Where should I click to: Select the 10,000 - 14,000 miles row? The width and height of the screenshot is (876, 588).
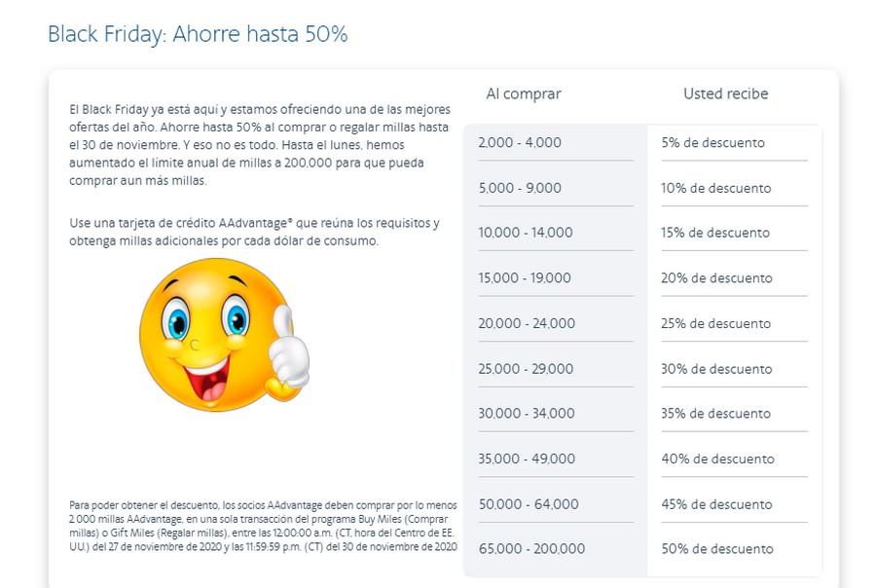click(642, 233)
